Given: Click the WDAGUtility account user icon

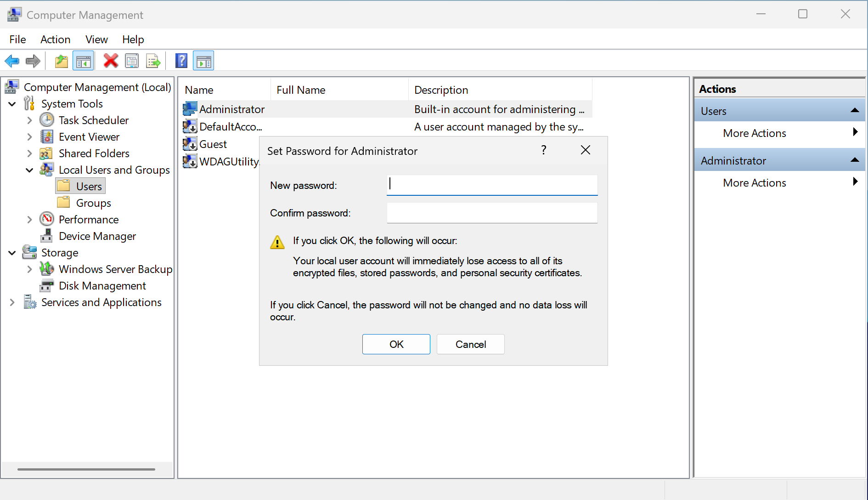Looking at the screenshot, I should (190, 161).
